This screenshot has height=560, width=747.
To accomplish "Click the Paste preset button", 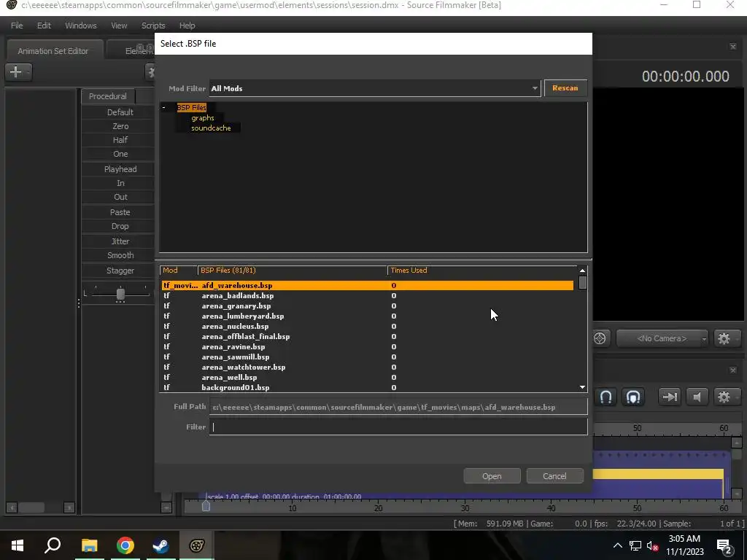I will click(120, 212).
